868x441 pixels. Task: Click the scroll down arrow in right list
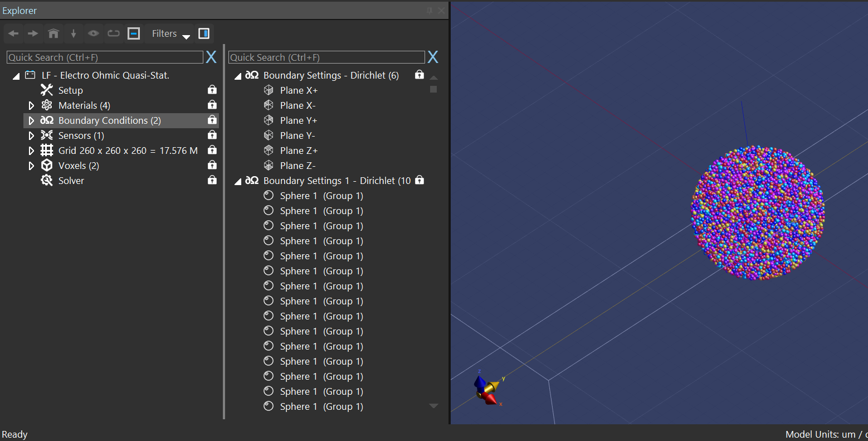pos(433,406)
